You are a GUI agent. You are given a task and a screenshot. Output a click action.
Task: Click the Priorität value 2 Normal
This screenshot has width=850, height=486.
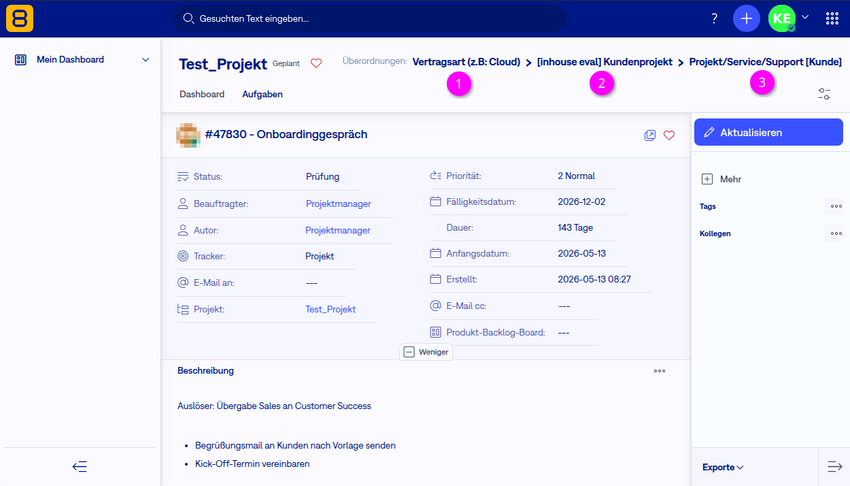576,176
